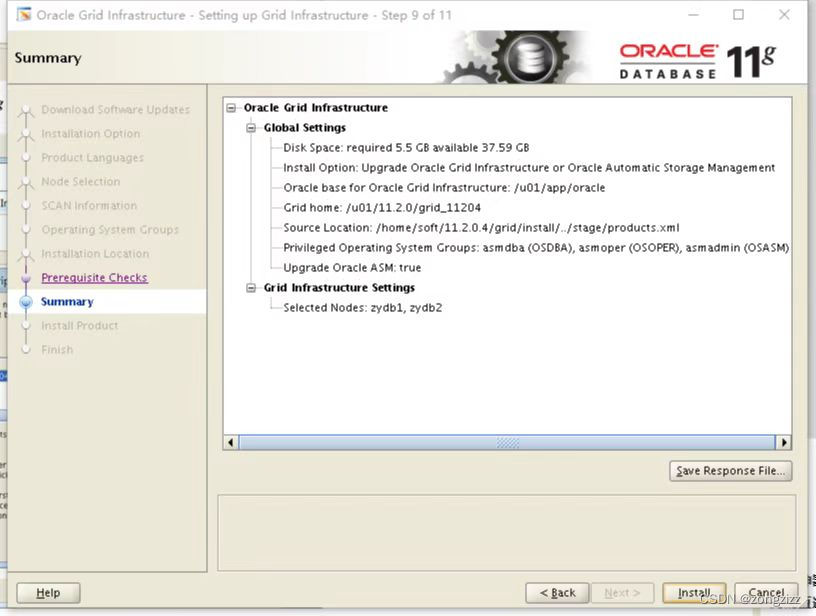Click the Summary step circle icon
Screen dimensions: 816x616
[x=28, y=301]
